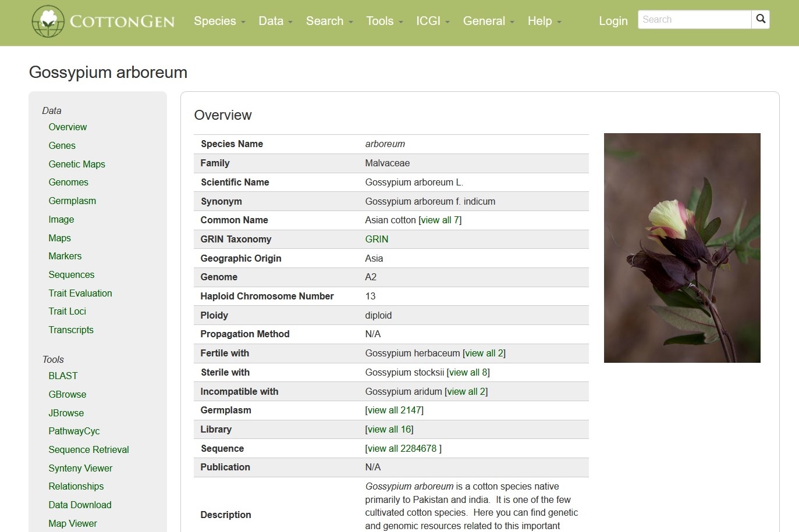The image size is (799, 532).
Task: Open Trait Evaluation sidebar link
Action: (x=80, y=293)
